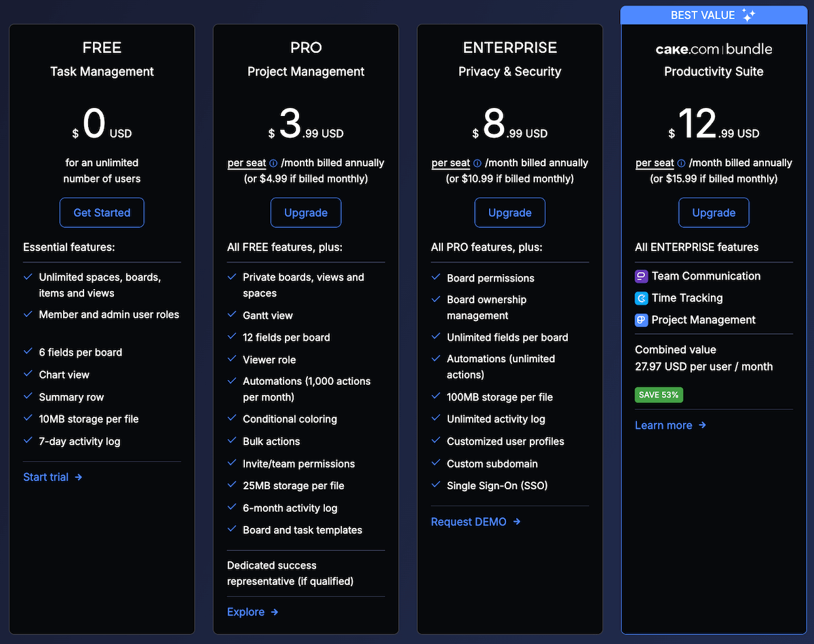814x644 pixels.
Task: Click the SAVE 53% badge
Action: [x=658, y=394]
